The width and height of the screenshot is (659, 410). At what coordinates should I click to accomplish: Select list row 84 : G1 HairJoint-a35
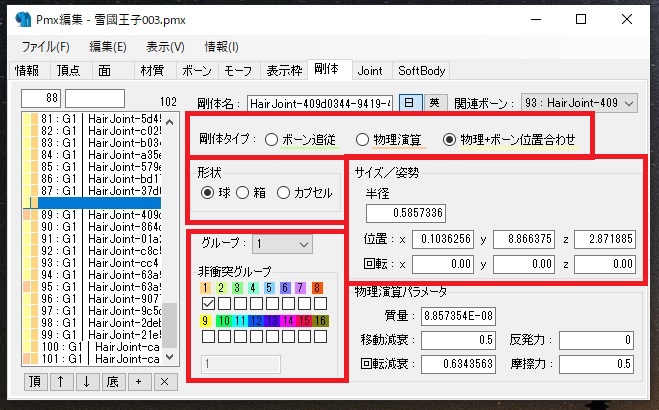[x=92, y=155]
